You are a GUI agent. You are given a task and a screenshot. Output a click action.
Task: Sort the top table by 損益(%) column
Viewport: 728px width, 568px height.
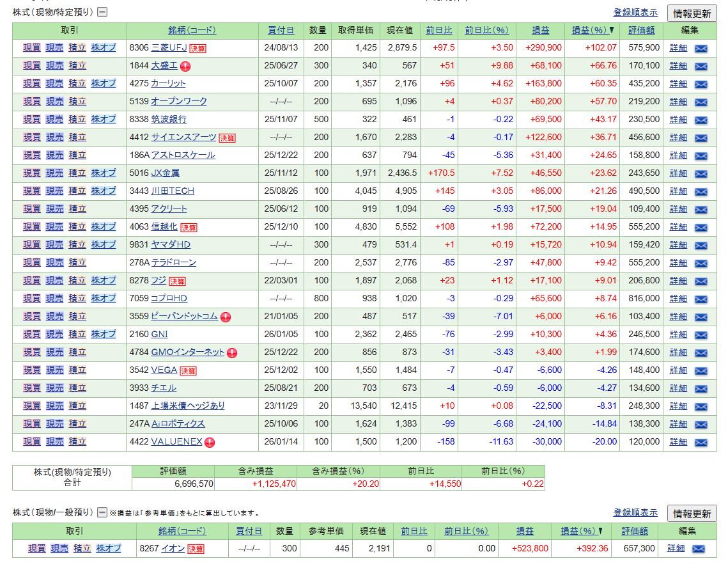click(x=589, y=30)
